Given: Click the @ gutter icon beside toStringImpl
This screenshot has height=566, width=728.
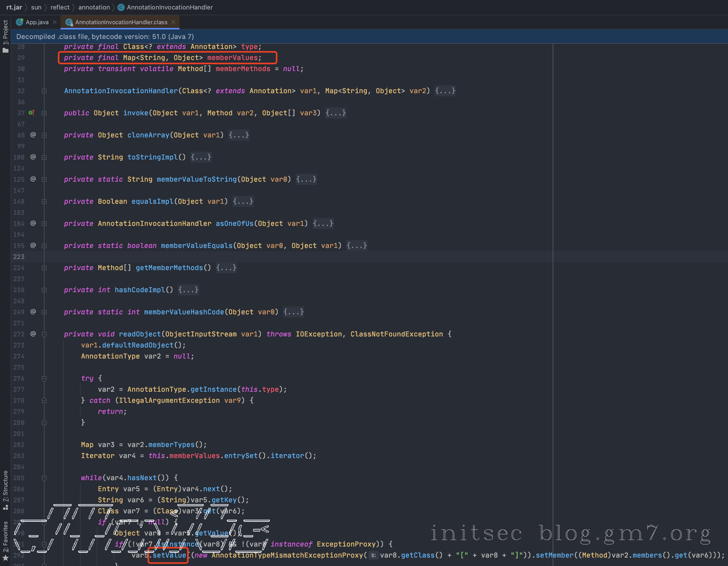Looking at the screenshot, I should (x=33, y=157).
